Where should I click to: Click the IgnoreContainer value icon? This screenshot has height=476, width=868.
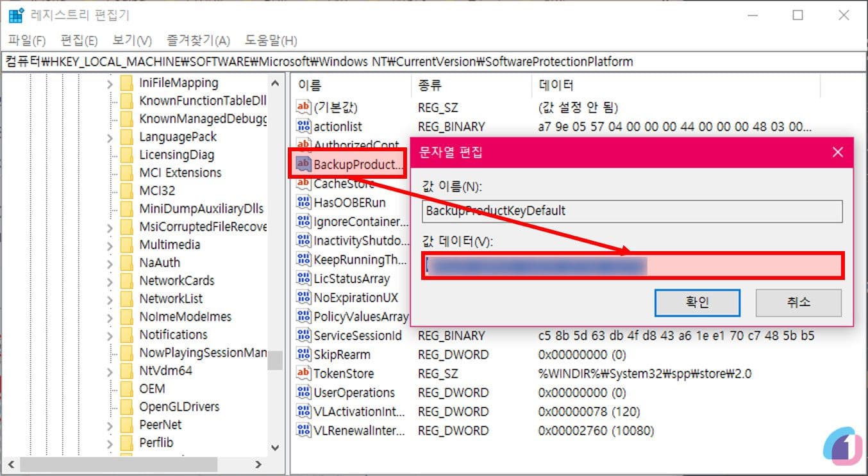point(303,222)
